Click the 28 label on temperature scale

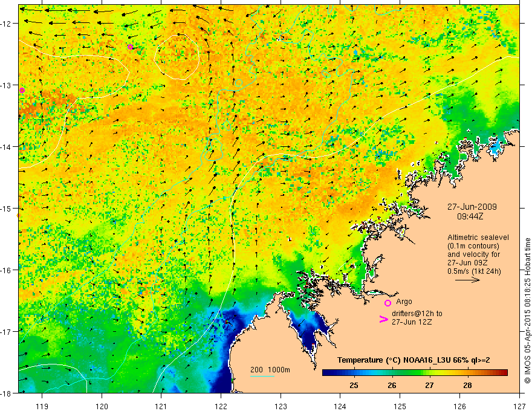point(467,386)
